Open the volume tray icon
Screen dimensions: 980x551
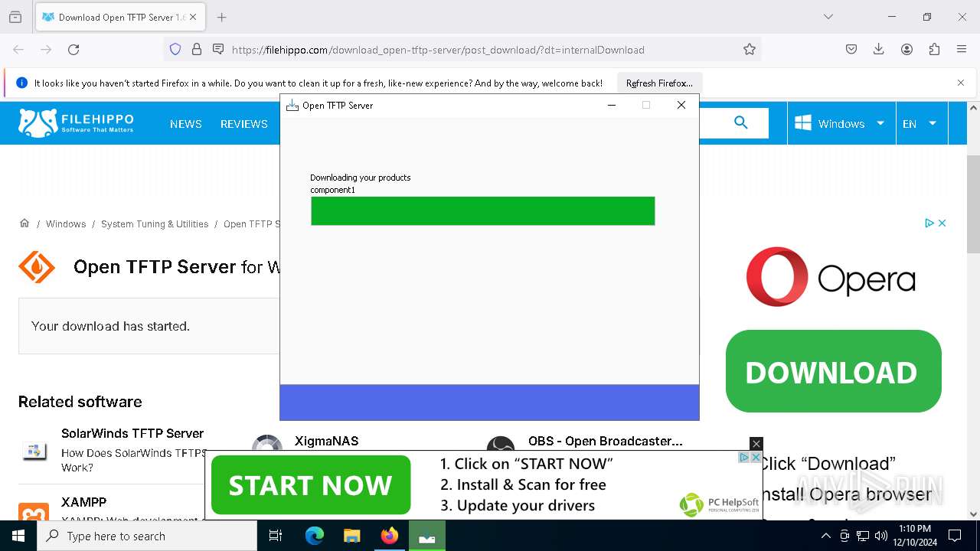tap(881, 536)
